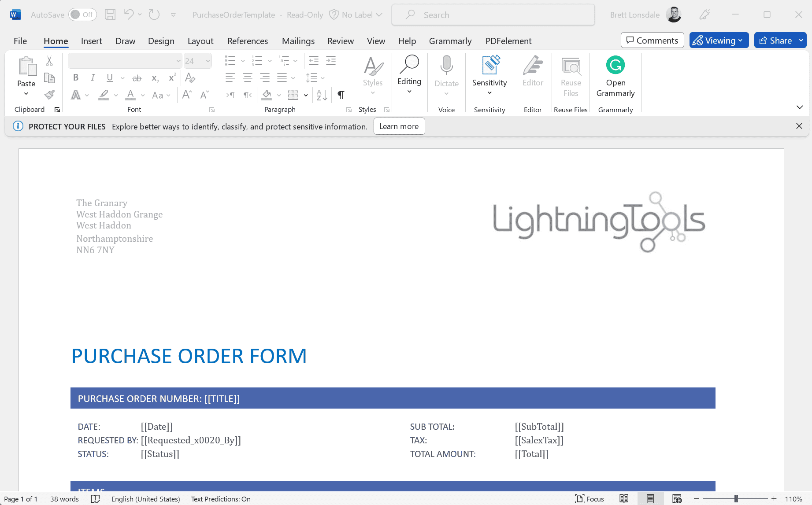Switch to the Mailings ribbon tab

(298, 41)
